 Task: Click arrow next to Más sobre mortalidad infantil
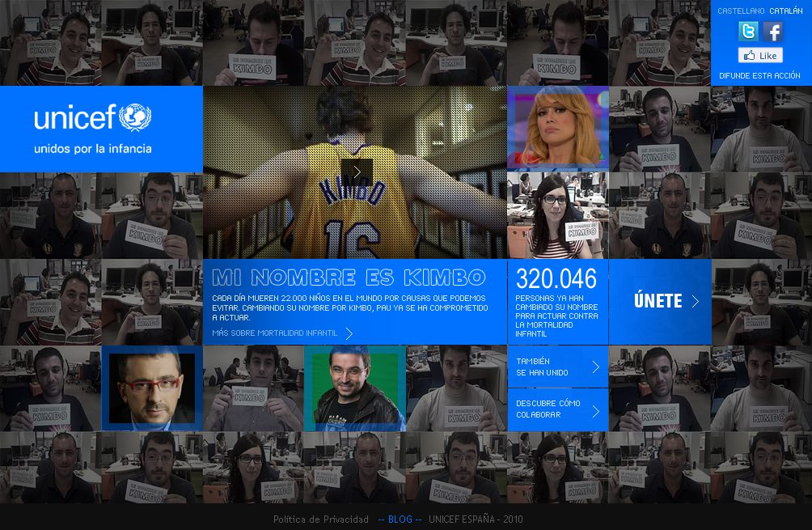pyautogui.click(x=349, y=333)
